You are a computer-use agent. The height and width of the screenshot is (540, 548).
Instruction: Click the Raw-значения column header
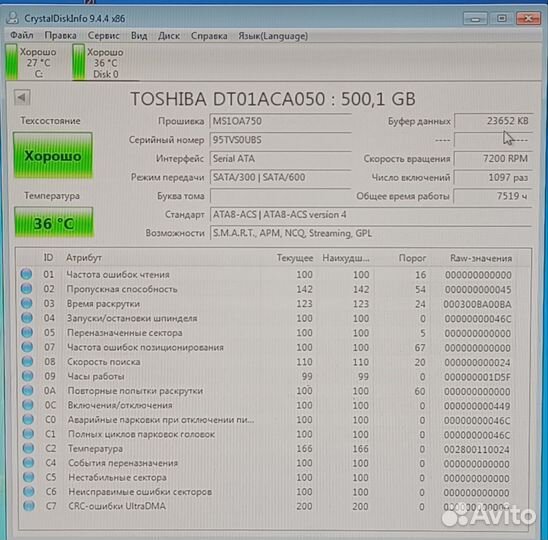(481, 258)
